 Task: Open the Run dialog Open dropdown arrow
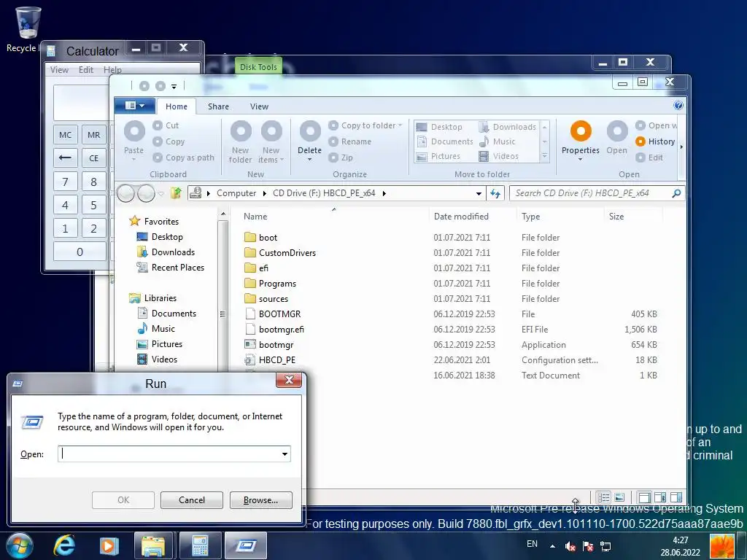pos(285,454)
